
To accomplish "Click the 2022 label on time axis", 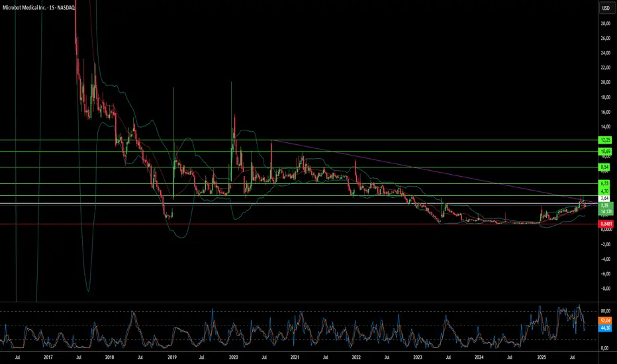I will coord(356,357).
